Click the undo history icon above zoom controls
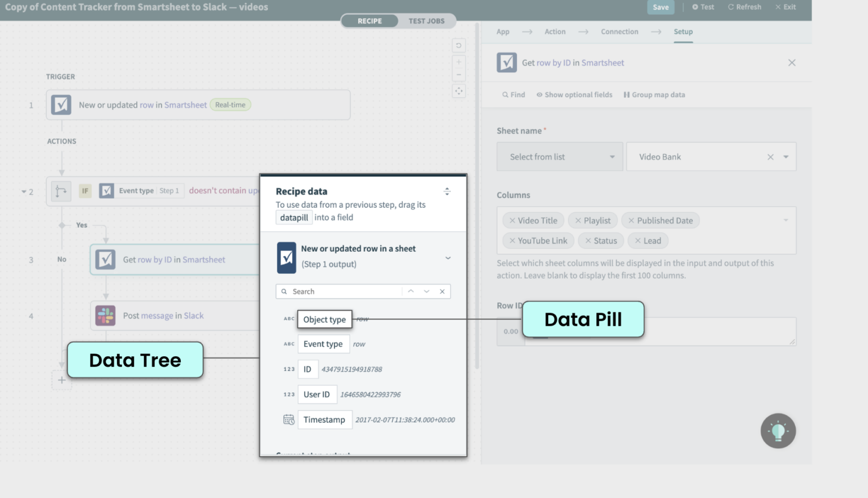 458,45
